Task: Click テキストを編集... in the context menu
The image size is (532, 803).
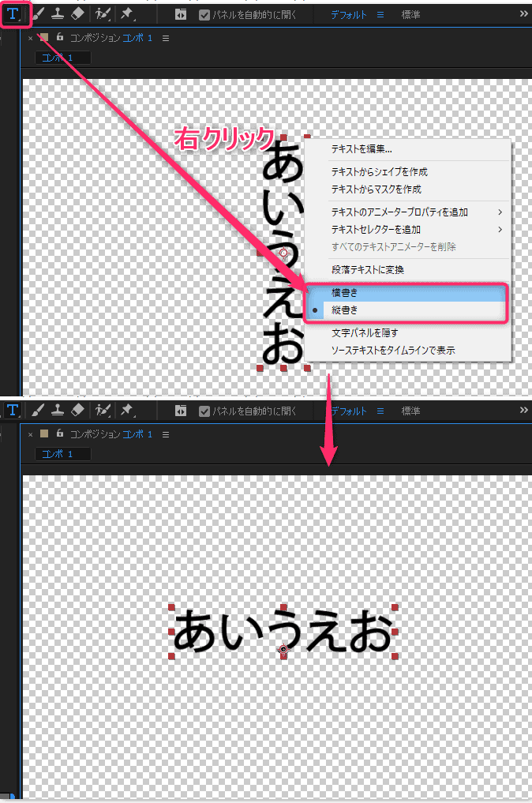Action: click(x=362, y=148)
